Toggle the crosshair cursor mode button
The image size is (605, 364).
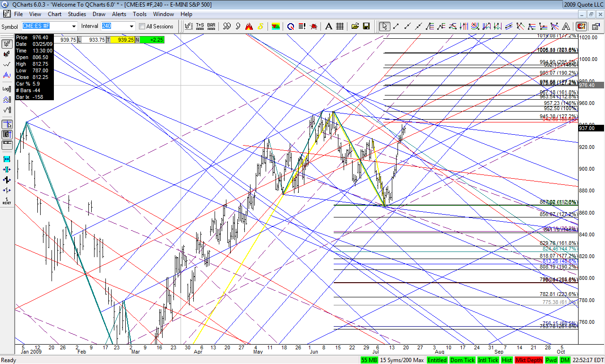point(7,125)
